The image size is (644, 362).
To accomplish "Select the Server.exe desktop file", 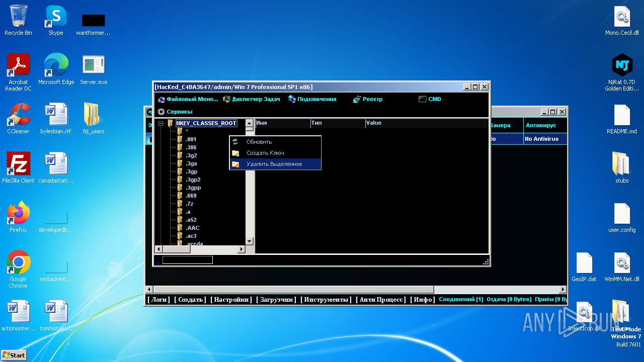I will (94, 69).
